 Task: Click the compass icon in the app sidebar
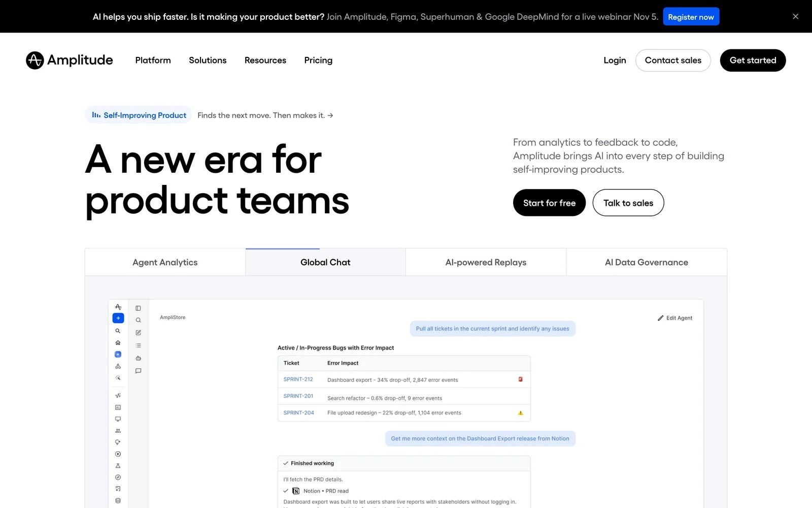click(x=118, y=478)
